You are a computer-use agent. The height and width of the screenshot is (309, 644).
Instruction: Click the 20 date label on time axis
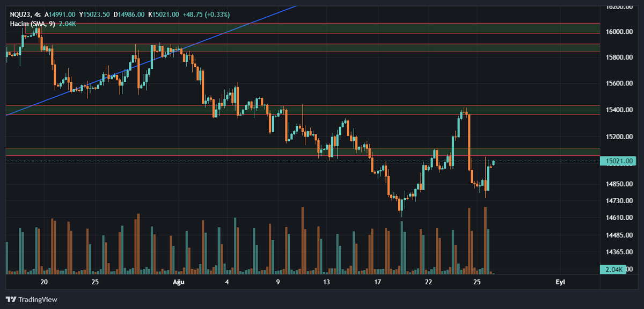(44, 282)
